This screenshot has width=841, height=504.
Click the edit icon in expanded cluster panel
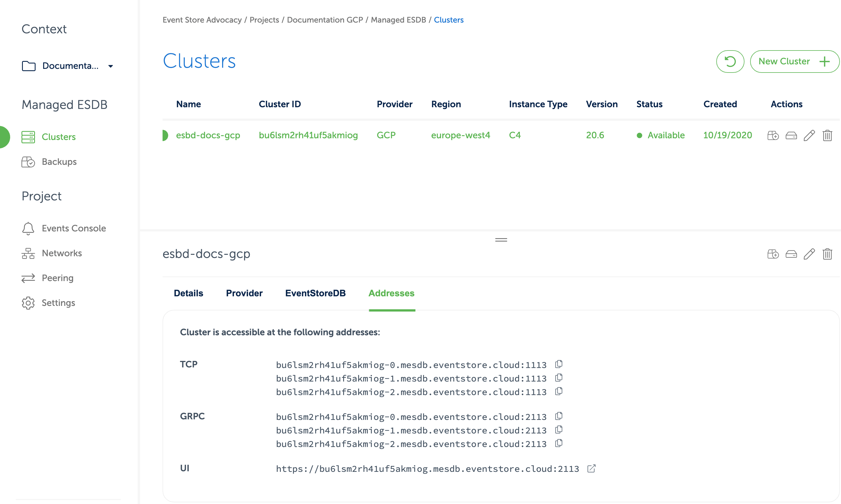(809, 253)
